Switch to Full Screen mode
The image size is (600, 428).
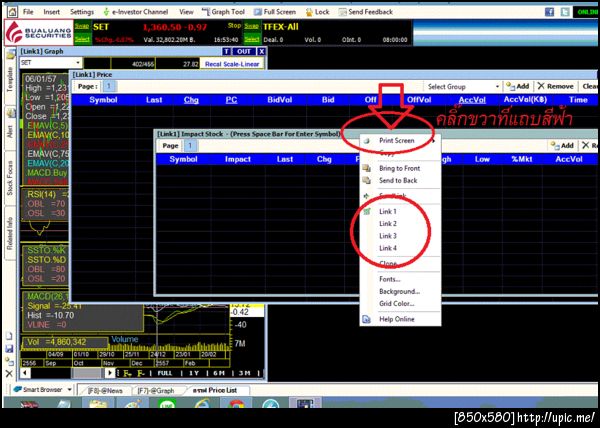pos(275,12)
